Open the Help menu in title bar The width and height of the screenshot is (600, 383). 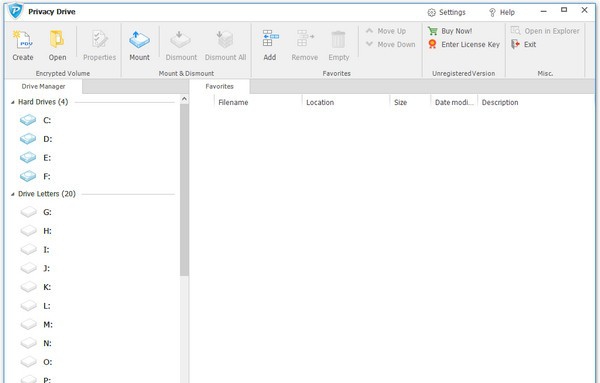(502, 12)
